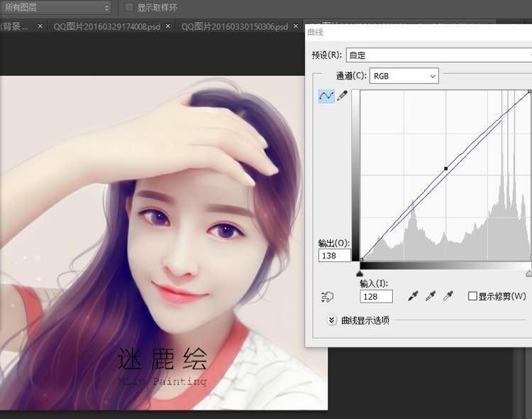Viewport: 532px width, 419px height.
Task: Expand the 曲线显示选项 section
Action: pos(331,320)
